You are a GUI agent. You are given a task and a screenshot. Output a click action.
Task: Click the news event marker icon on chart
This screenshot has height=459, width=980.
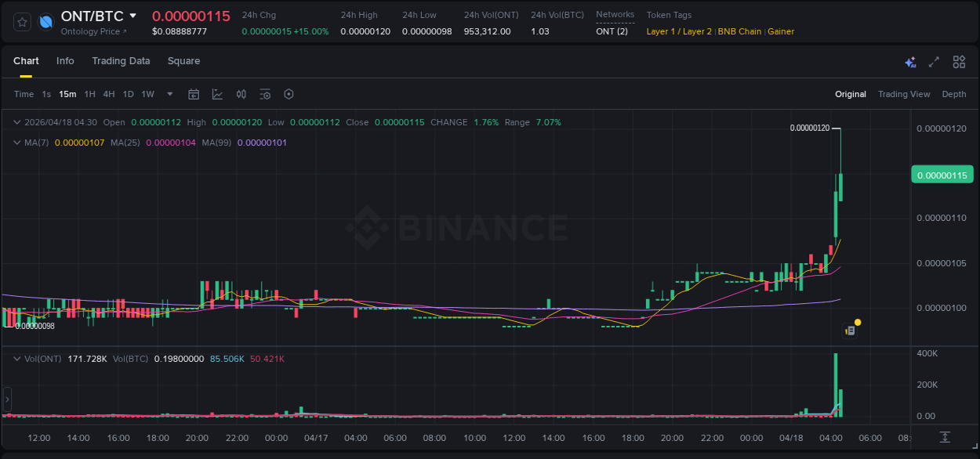point(850,331)
